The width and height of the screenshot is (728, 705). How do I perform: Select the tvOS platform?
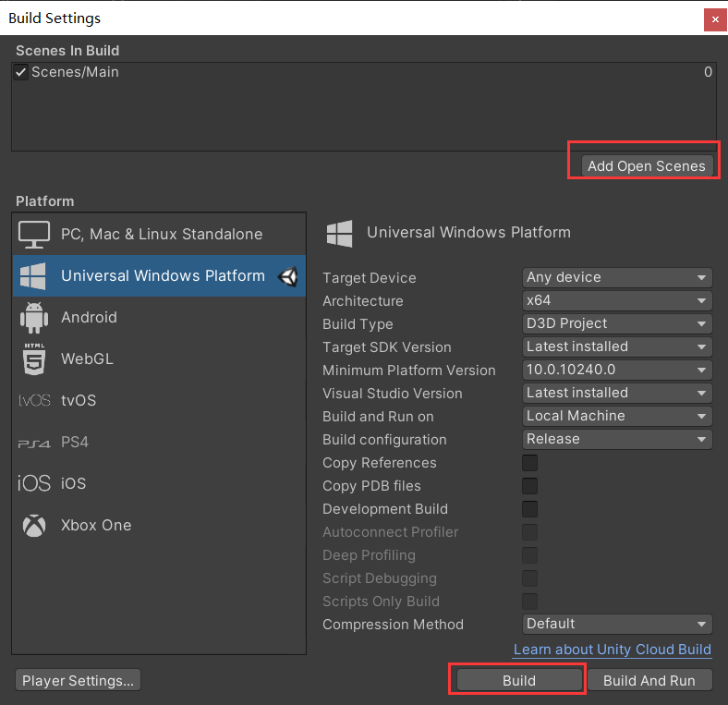tap(159, 400)
